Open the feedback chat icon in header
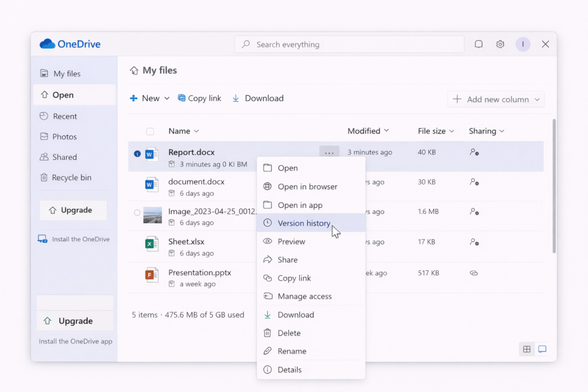 pyautogui.click(x=478, y=44)
